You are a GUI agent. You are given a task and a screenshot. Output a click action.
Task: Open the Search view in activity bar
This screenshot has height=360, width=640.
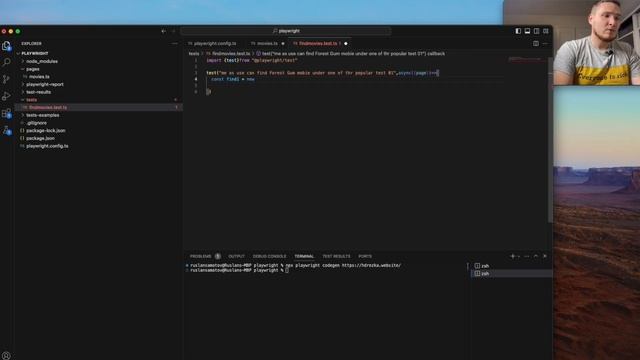(6, 62)
